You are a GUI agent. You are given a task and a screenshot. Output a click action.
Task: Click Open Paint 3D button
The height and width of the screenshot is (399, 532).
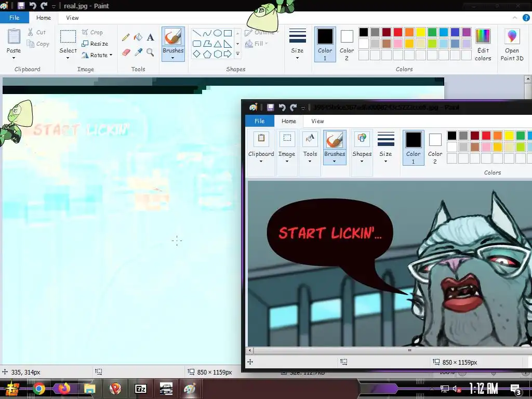click(x=512, y=45)
